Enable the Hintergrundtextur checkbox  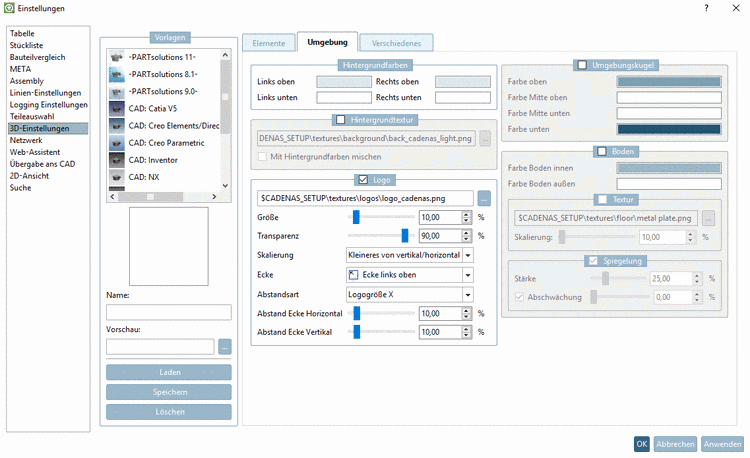pyautogui.click(x=341, y=120)
